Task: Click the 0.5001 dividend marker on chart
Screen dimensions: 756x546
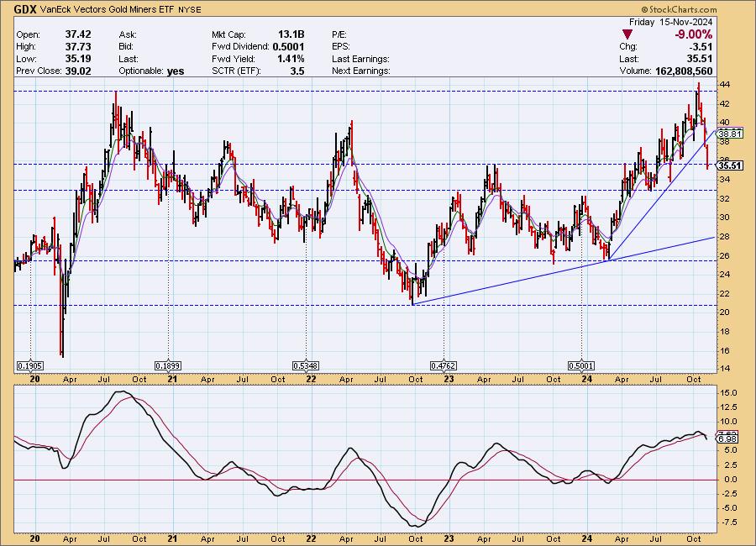Action: 581,366
